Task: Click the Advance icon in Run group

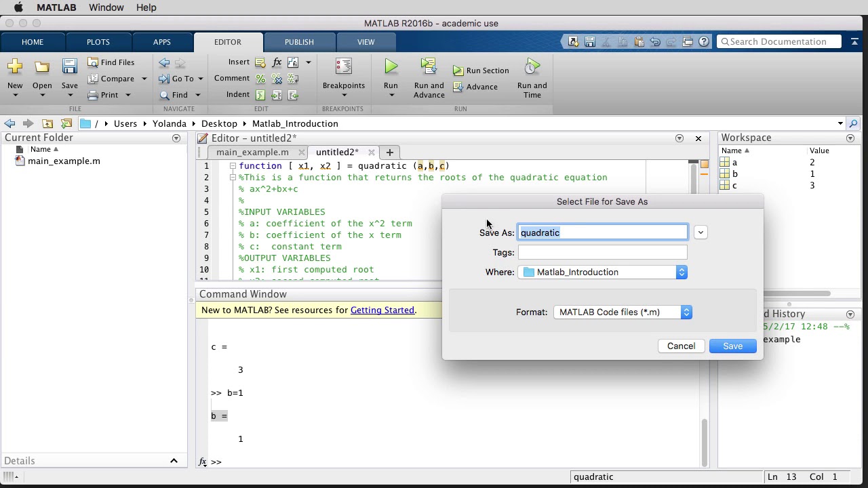Action: tap(458, 87)
